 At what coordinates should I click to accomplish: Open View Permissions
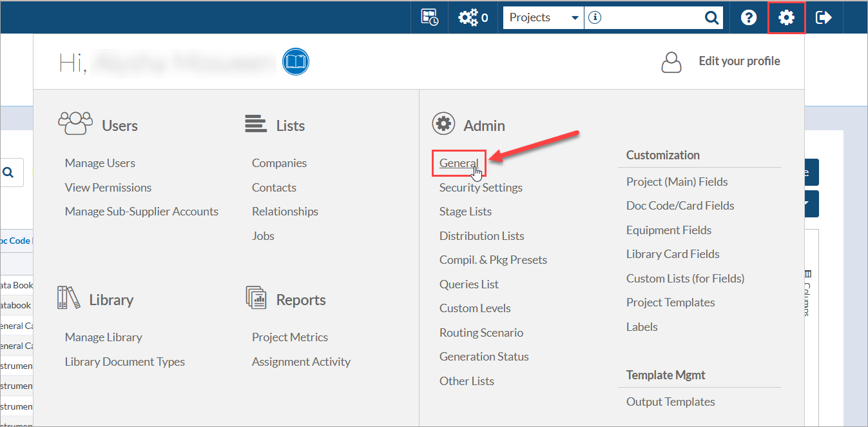pos(108,188)
